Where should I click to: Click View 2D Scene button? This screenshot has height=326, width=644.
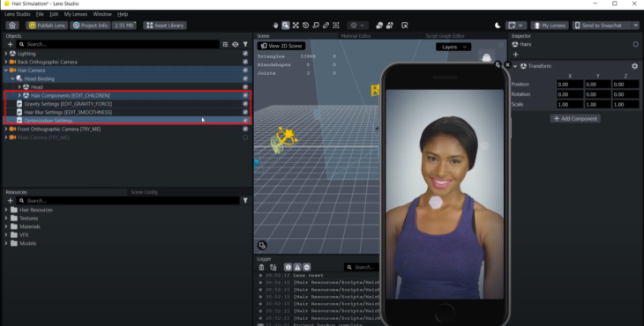[x=281, y=46]
